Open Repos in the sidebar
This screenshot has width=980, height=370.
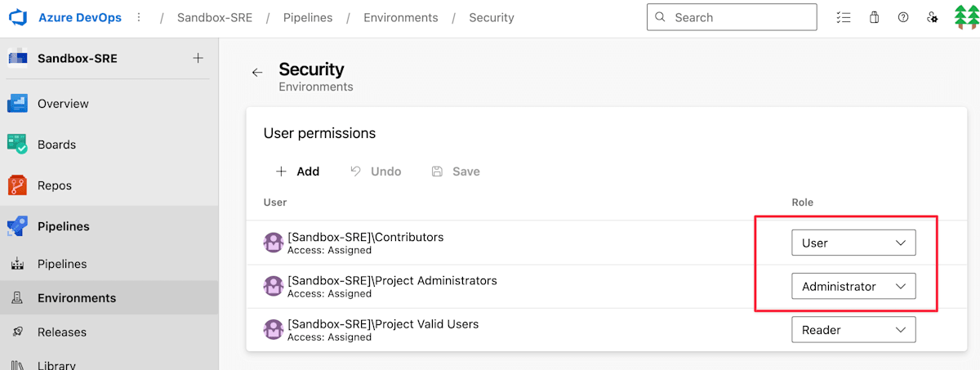coord(109,185)
